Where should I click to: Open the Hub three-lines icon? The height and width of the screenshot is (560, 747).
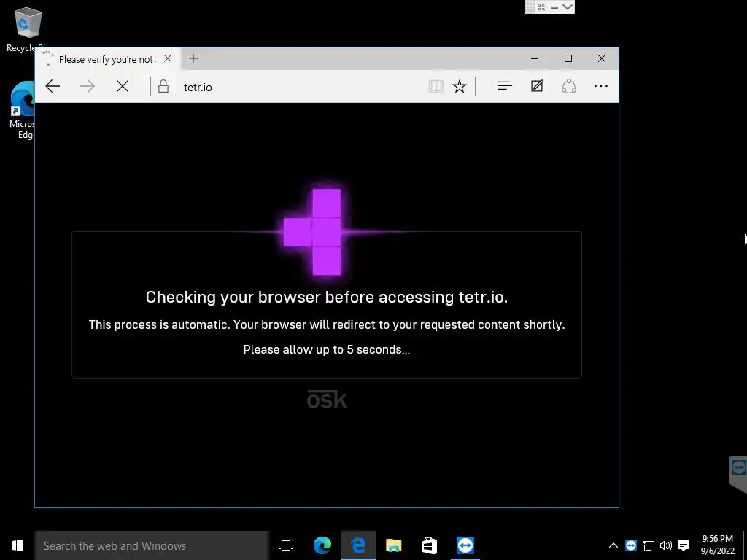click(505, 86)
